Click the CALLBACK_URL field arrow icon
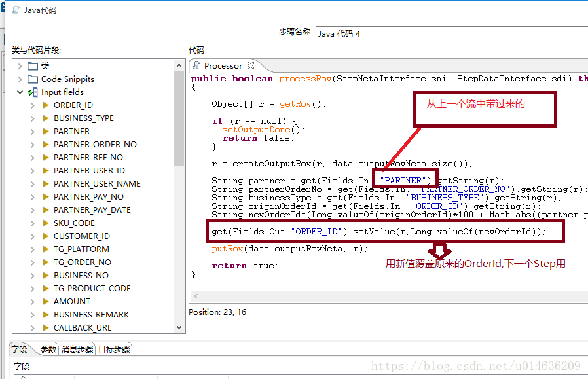This screenshot has width=588, height=379. [46, 328]
